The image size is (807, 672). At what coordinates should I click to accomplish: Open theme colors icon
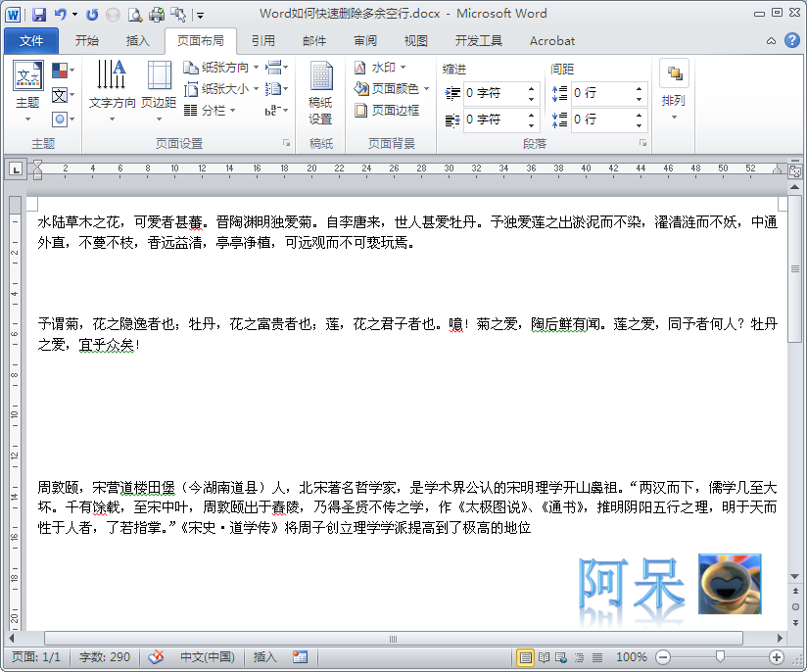[63, 70]
